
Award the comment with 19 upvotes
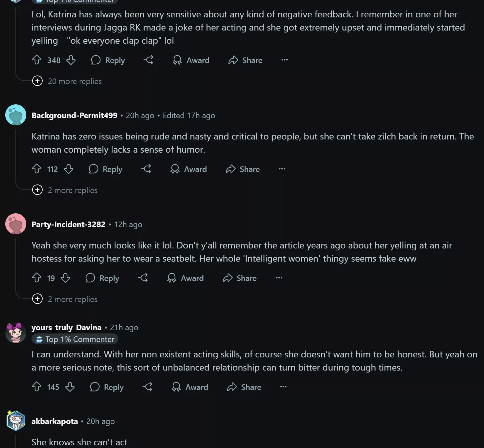click(x=185, y=278)
